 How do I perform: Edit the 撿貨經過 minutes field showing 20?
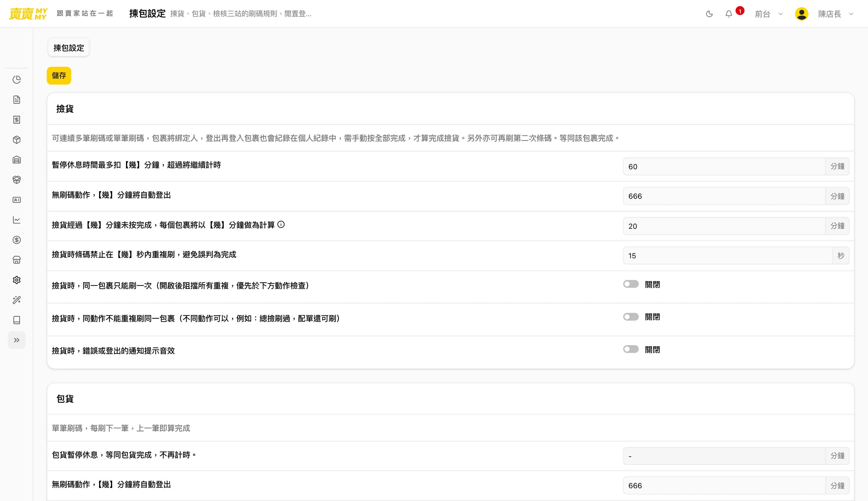click(724, 226)
